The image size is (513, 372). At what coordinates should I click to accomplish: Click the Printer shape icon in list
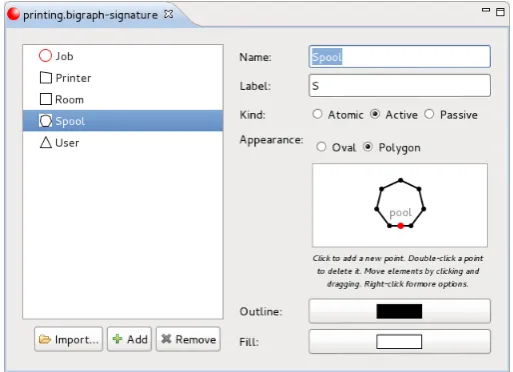point(46,78)
